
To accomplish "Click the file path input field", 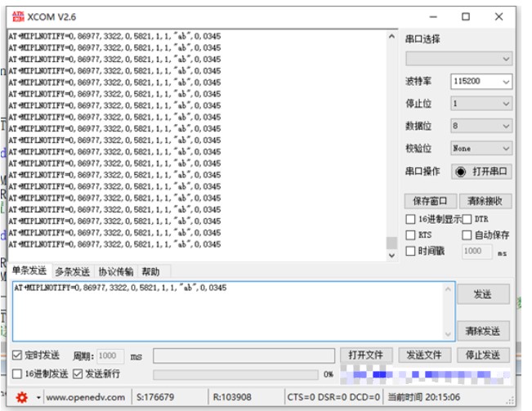I will tap(244, 355).
